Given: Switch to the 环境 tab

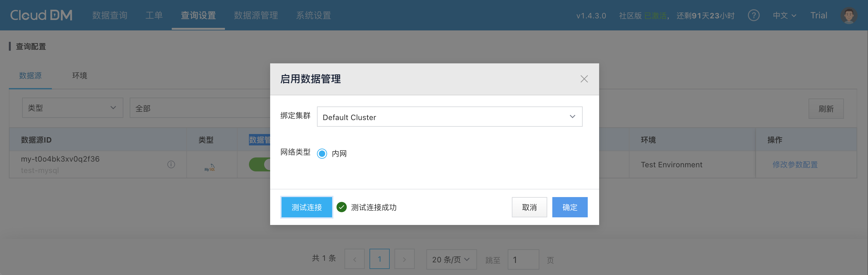Looking at the screenshot, I should (79, 76).
